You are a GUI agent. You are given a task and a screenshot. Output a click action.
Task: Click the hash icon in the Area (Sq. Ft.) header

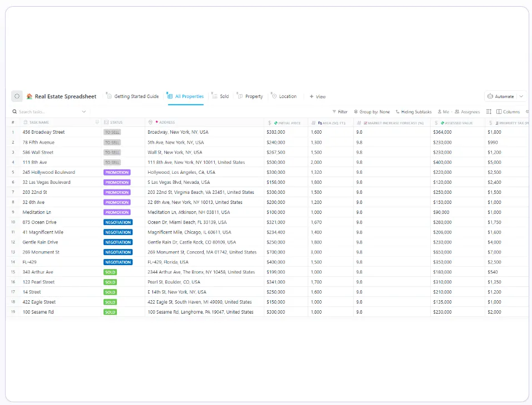tap(313, 123)
